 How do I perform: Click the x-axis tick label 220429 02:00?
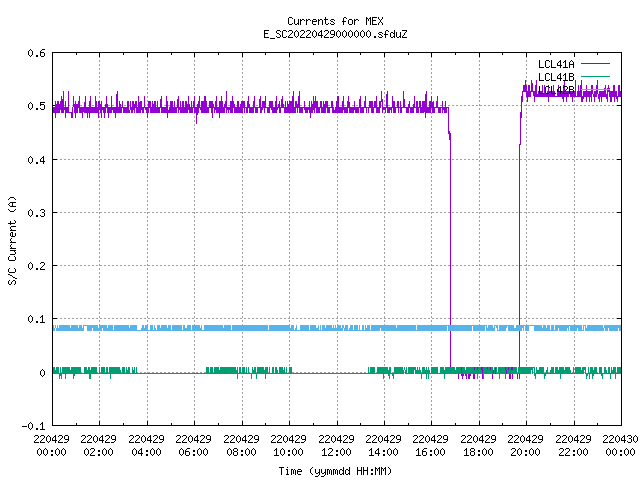(98, 446)
